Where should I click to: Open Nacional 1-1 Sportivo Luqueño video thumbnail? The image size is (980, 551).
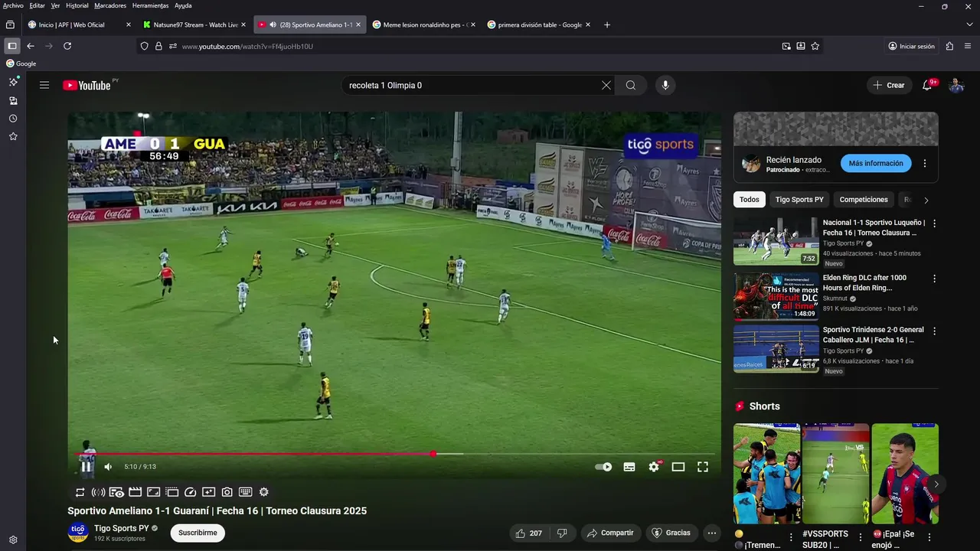[776, 241]
